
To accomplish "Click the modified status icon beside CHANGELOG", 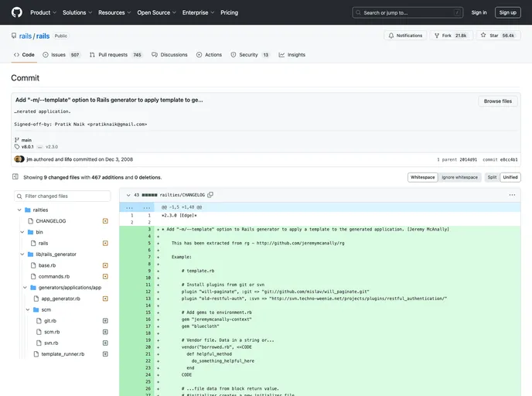I will point(105,221).
